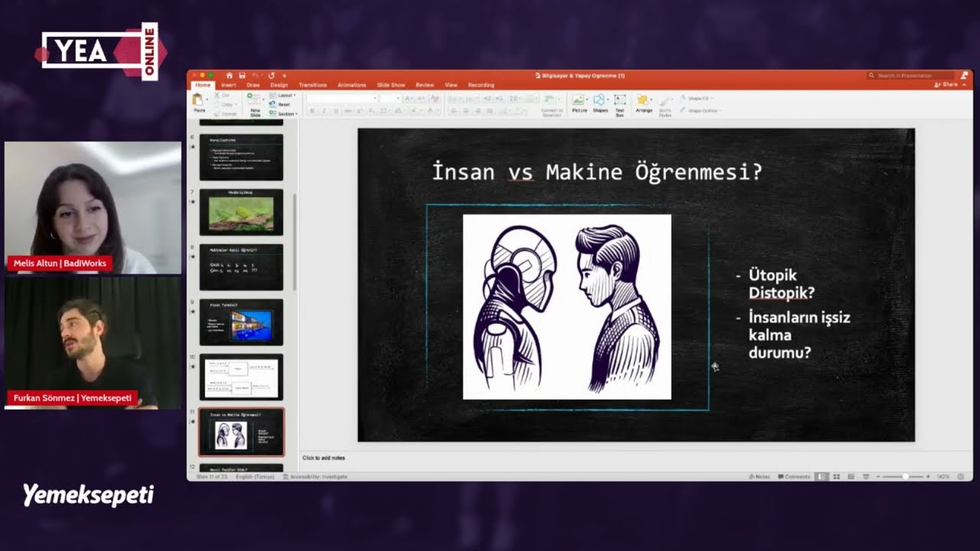Open the Review tab
The height and width of the screenshot is (551, 980).
pos(425,85)
